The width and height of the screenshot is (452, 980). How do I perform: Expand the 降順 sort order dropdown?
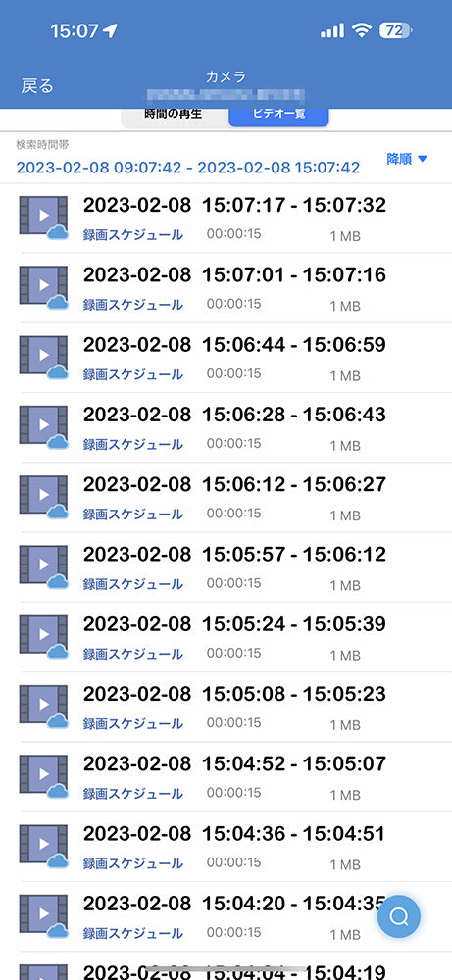coord(406,160)
